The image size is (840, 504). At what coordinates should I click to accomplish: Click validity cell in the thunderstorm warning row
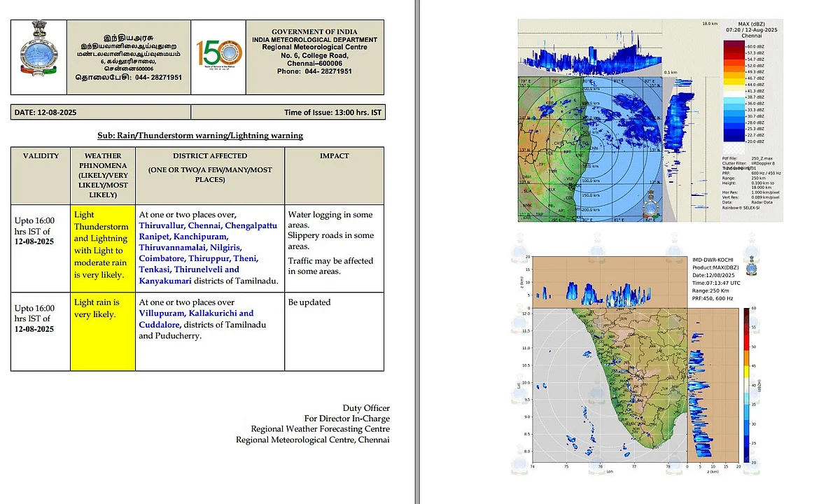[41, 248]
